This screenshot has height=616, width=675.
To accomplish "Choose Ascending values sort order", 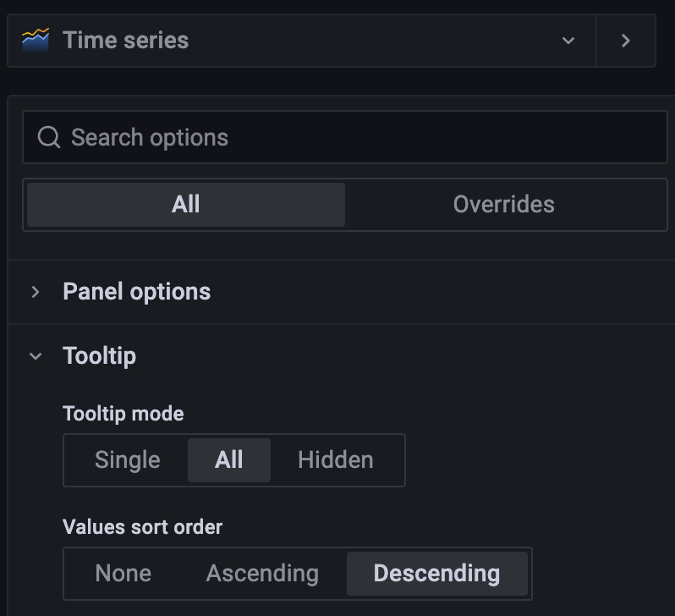I will click(x=262, y=574).
